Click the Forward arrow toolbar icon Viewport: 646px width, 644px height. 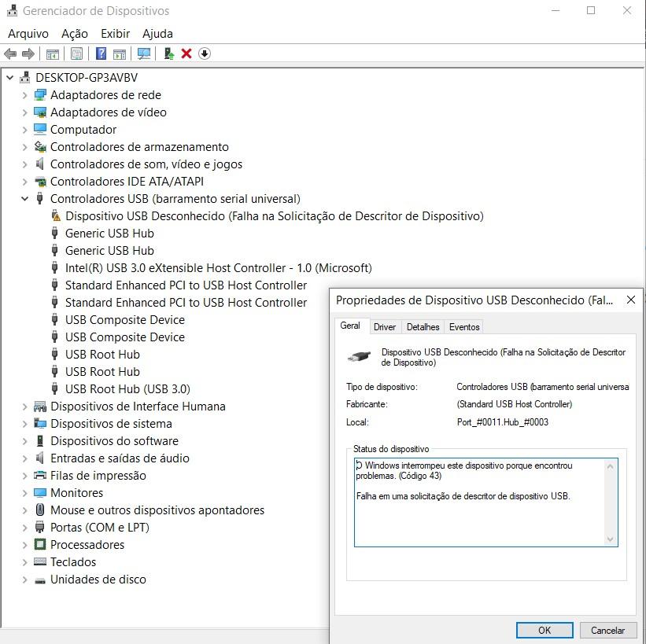28,53
